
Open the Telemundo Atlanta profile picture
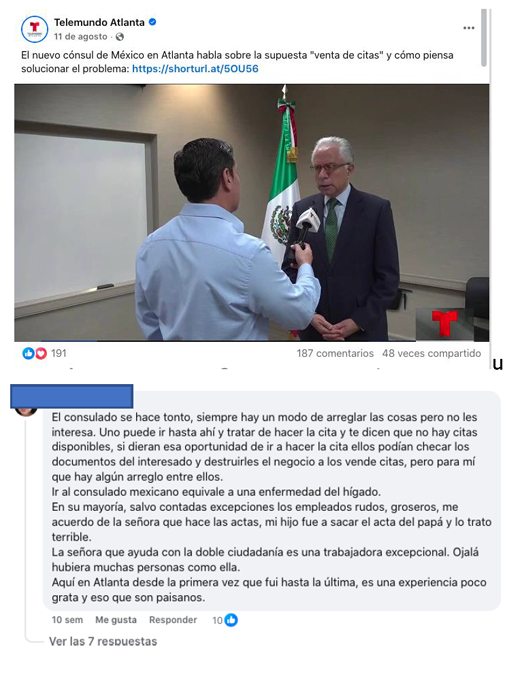coord(34,30)
